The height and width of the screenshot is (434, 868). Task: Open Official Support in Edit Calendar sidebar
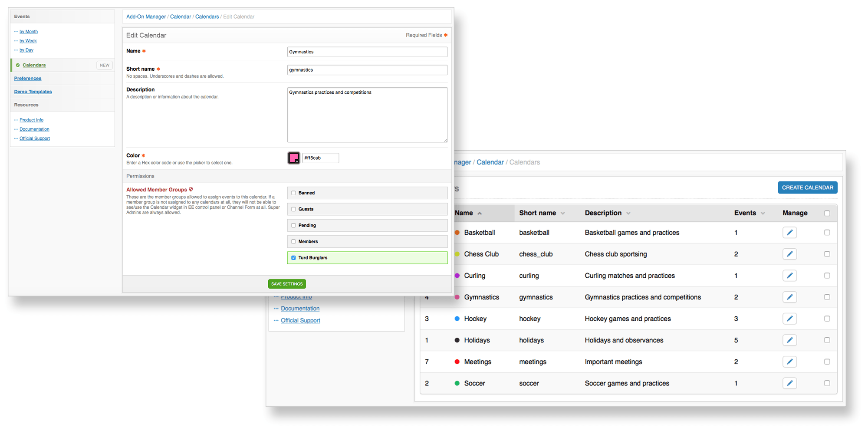click(35, 138)
